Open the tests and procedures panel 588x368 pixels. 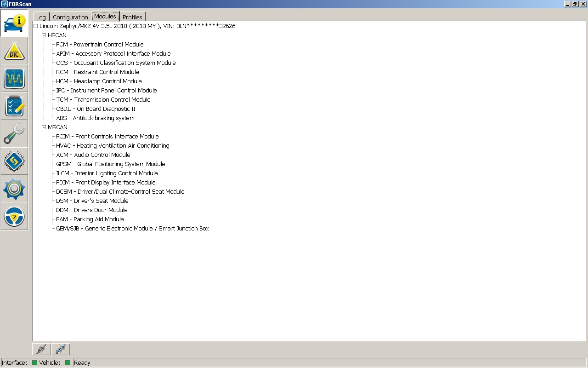[14, 106]
